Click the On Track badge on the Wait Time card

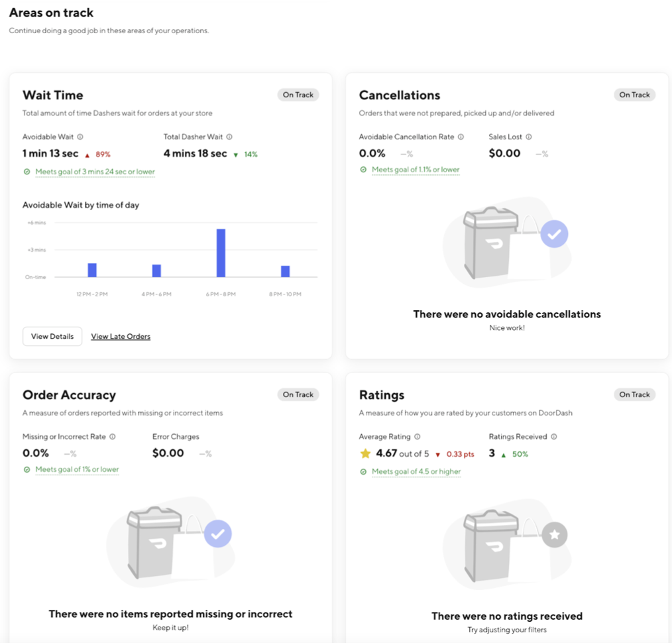[298, 95]
